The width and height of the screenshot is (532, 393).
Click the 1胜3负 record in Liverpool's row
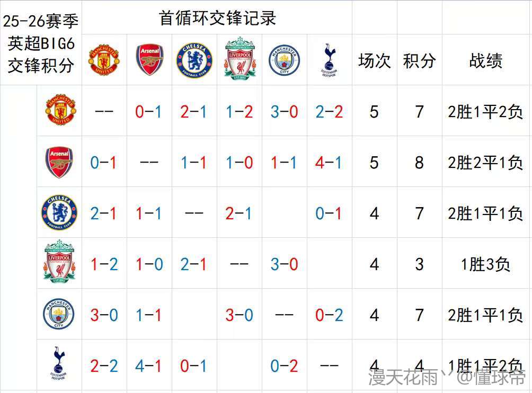point(486,264)
